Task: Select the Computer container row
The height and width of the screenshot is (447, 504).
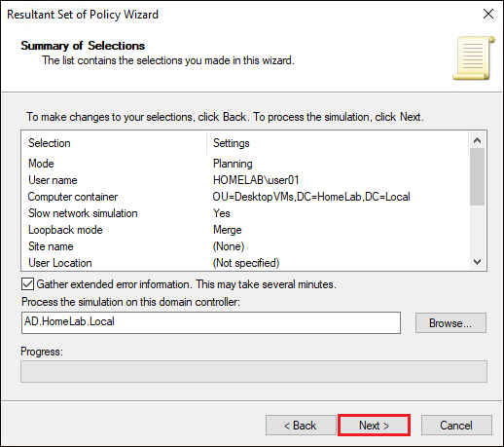Action: (x=245, y=197)
